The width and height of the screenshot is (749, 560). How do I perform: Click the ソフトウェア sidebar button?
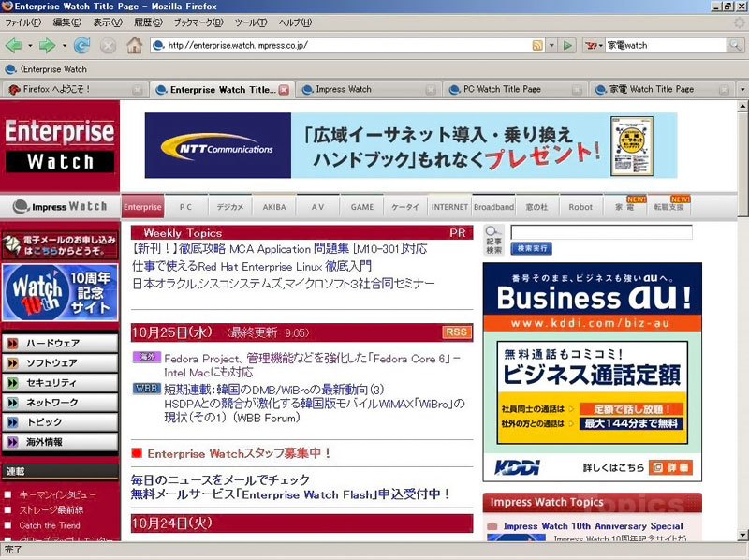60,363
